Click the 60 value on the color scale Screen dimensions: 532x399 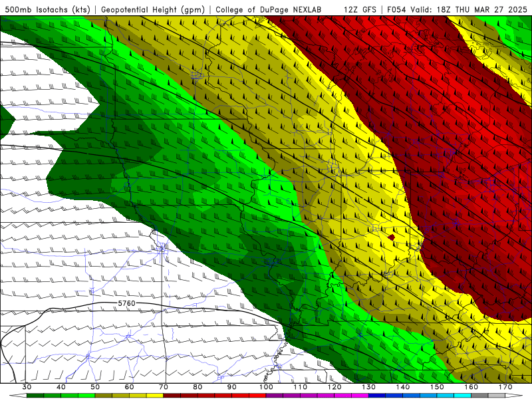pyautogui.click(x=129, y=387)
